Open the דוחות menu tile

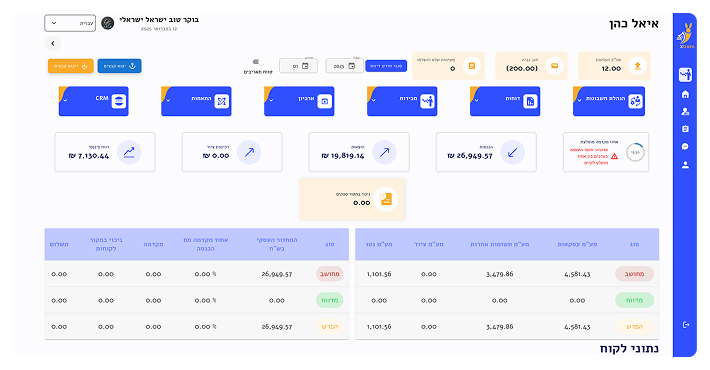[x=505, y=101]
